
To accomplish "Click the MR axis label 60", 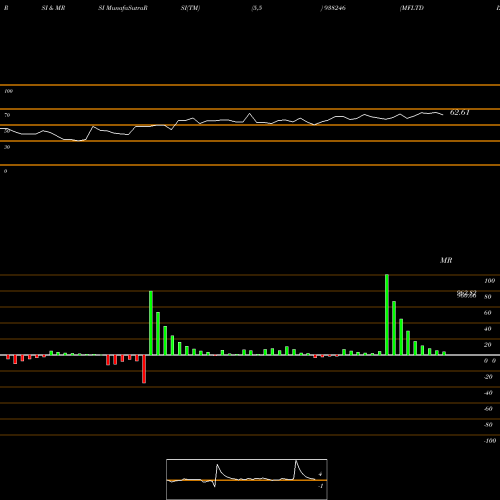I will coord(487,313).
